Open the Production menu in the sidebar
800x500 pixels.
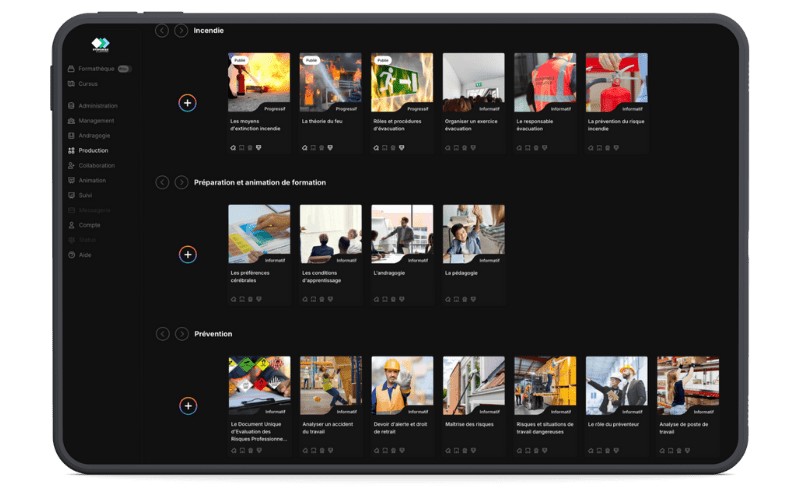tap(93, 150)
